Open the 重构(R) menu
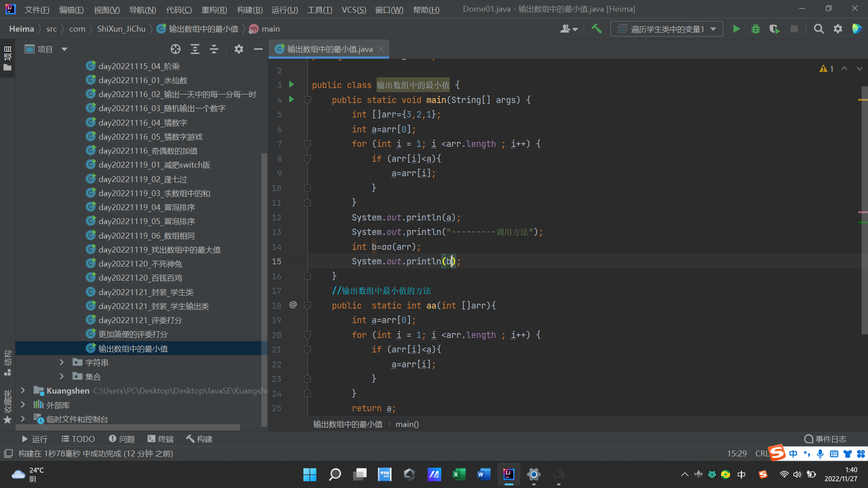 (x=214, y=9)
